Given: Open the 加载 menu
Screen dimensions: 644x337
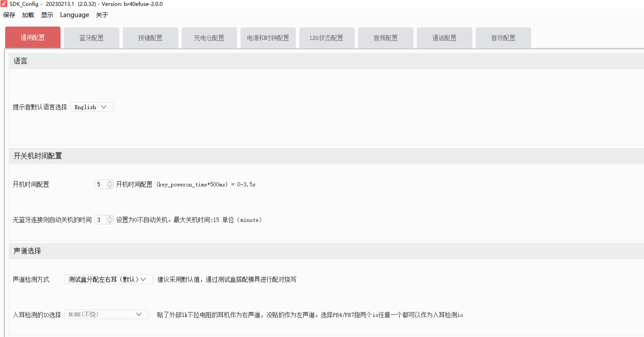Looking at the screenshot, I should (x=28, y=15).
